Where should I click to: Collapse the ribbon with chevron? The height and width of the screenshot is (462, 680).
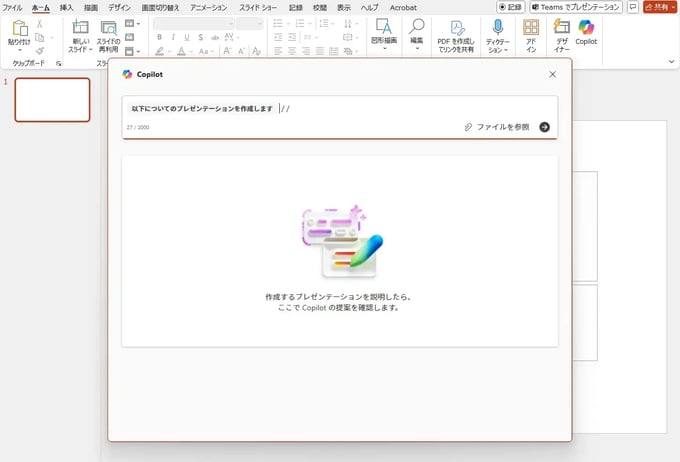671,62
